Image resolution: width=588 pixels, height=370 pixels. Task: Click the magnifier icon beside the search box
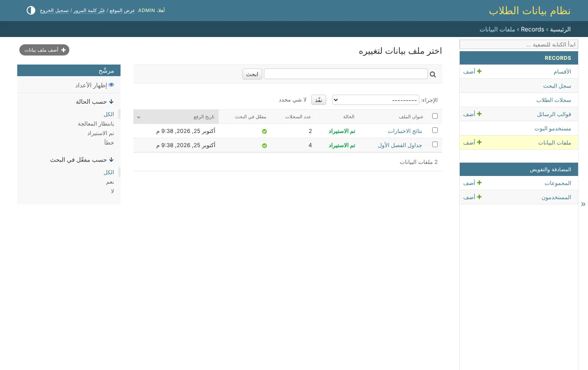click(433, 74)
